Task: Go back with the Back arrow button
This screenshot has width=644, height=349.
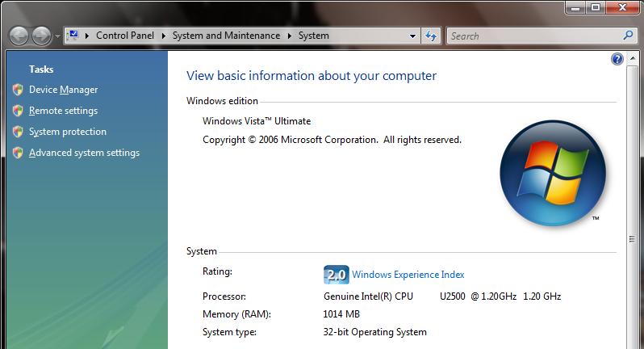Action: click(x=19, y=36)
